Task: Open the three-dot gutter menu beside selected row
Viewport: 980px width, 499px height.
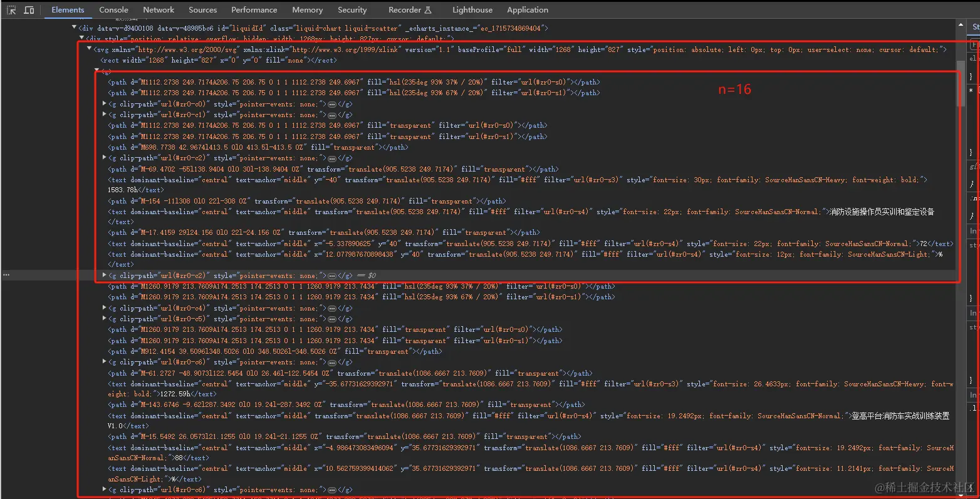Action: [x=6, y=275]
